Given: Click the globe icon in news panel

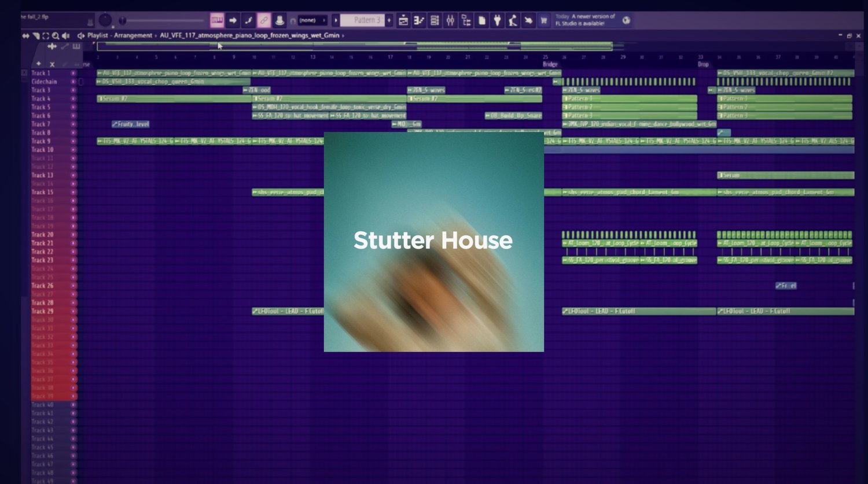Looking at the screenshot, I should point(626,20).
